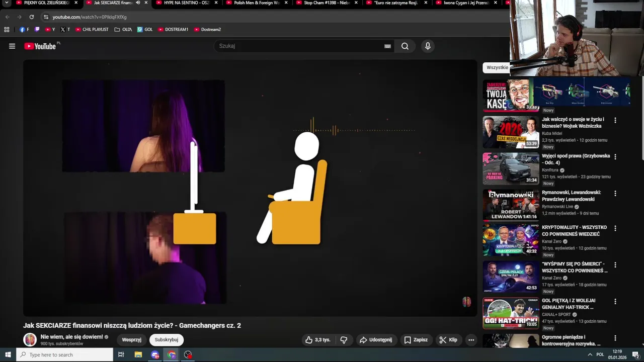Click the main video player area
644x362 pixels.
pyautogui.click(x=250, y=188)
